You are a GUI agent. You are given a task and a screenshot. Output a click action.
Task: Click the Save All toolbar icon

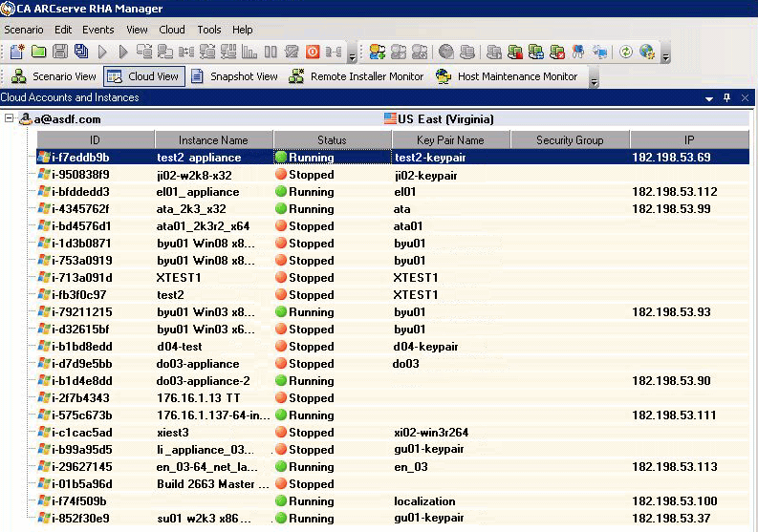(81, 52)
